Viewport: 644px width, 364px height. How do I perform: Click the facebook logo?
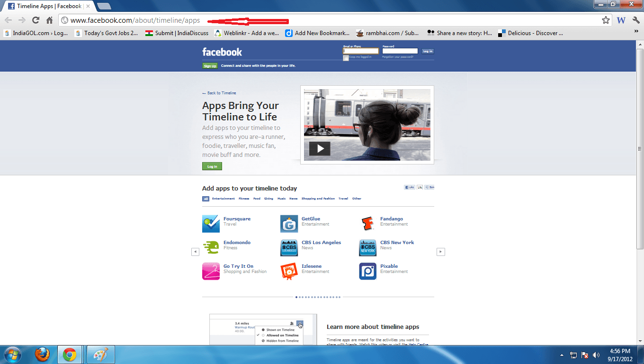[222, 52]
